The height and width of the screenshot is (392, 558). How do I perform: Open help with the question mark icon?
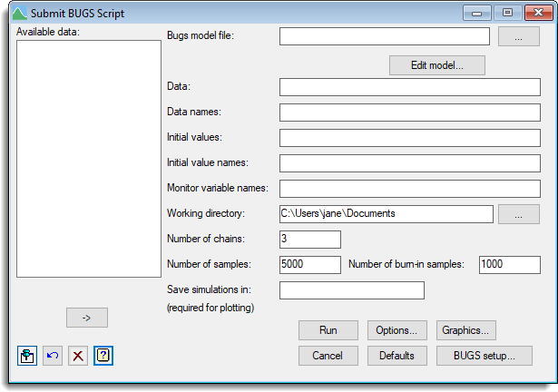pos(103,356)
